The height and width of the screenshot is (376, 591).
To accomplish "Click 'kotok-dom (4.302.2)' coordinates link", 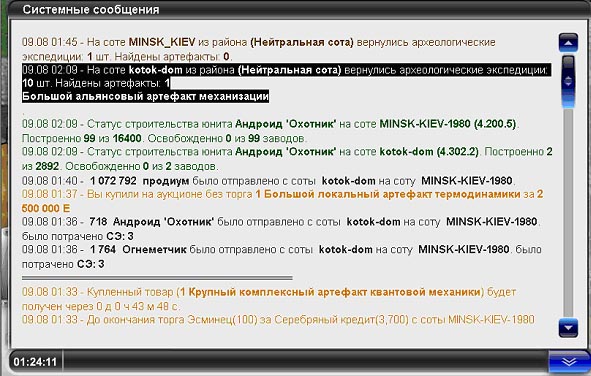I will [x=429, y=152].
